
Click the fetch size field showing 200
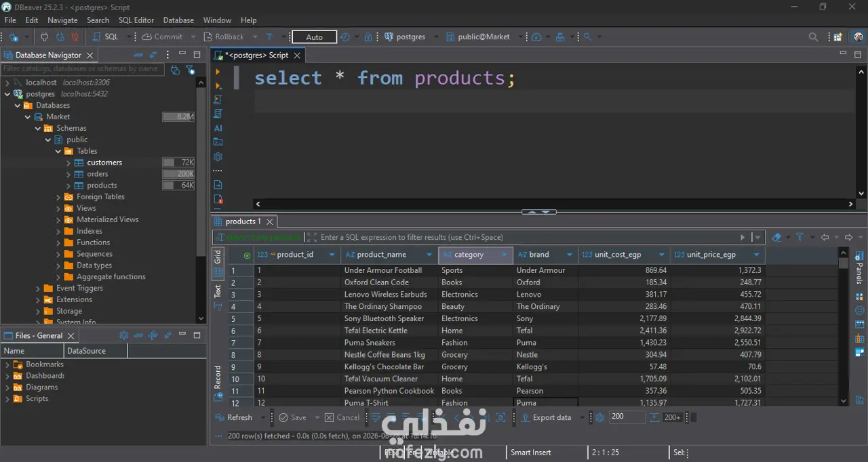627,417
